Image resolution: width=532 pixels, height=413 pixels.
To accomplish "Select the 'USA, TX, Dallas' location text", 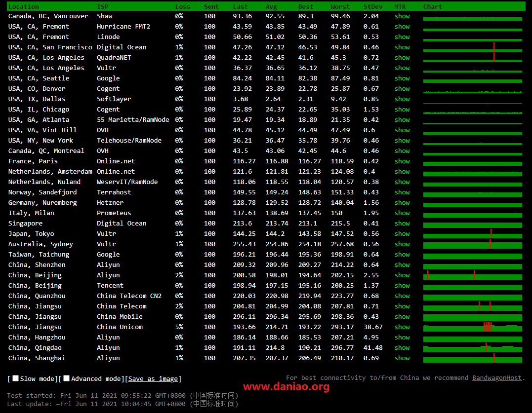I will 37,99.
